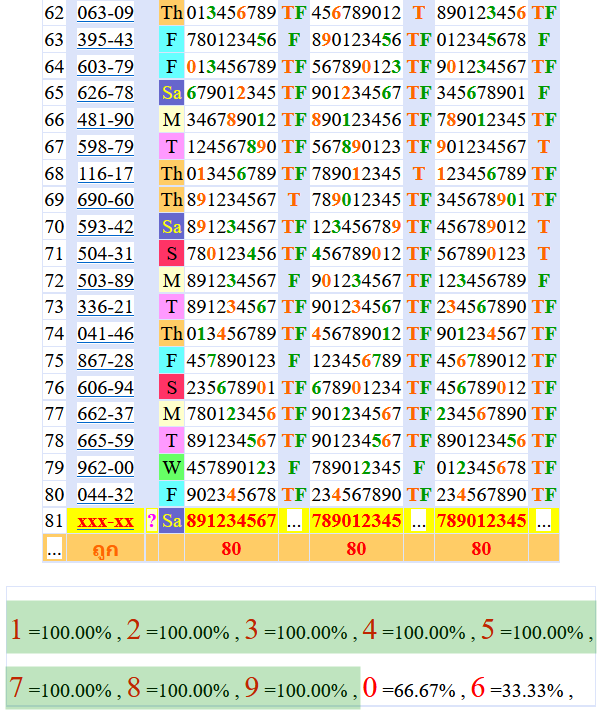Click row number 75
603x719 pixels.
coord(54,361)
